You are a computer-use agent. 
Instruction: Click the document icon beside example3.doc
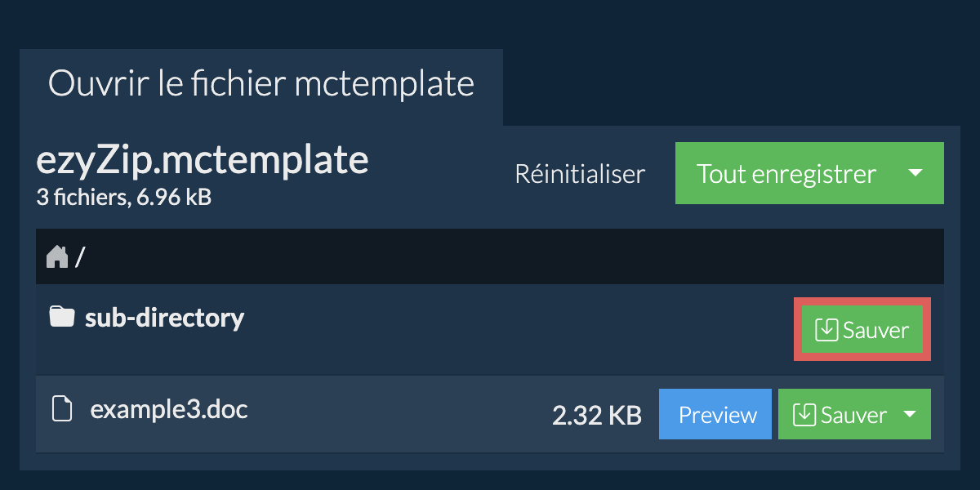click(x=62, y=408)
